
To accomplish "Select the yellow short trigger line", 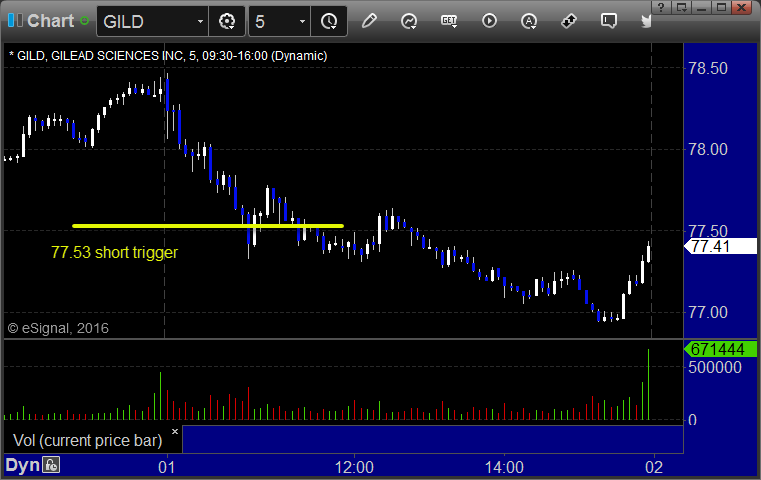I will click(208, 226).
